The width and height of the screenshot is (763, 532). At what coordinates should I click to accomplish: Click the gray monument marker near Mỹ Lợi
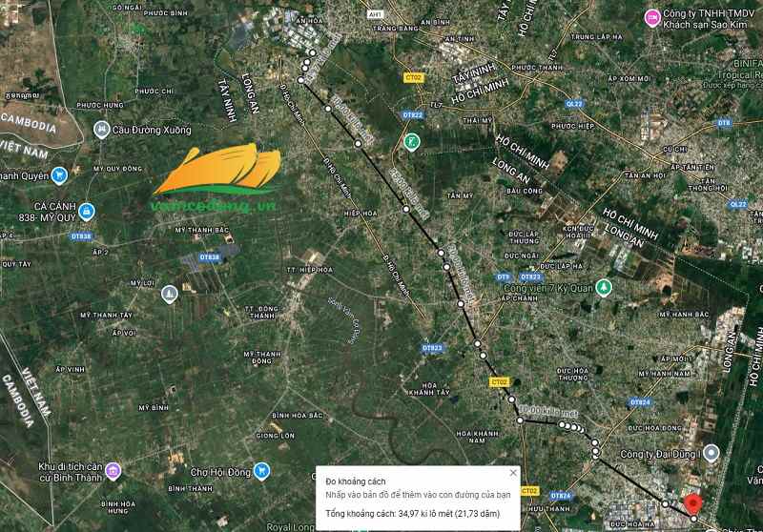click(x=170, y=295)
